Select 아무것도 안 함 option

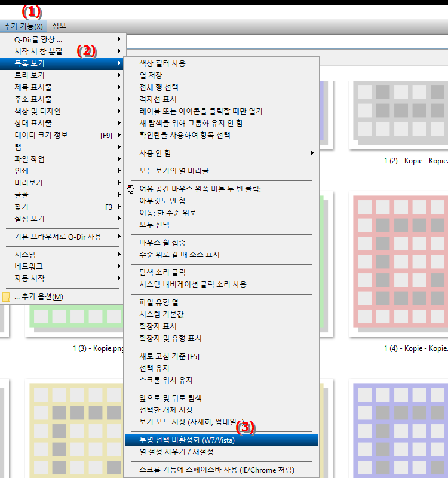pyautogui.click(x=221, y=201)
